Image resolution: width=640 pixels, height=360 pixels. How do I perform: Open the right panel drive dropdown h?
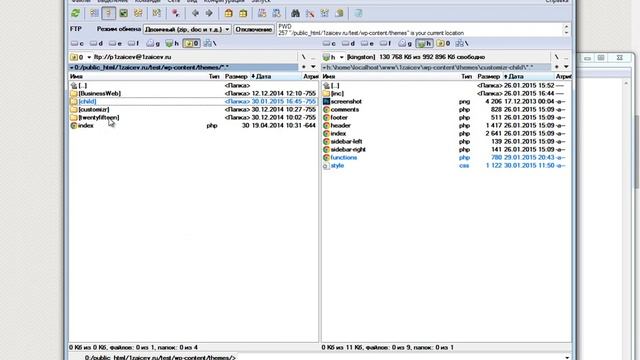(x=333, y=57)
